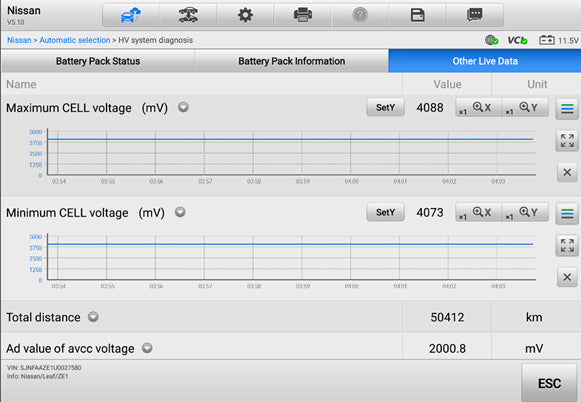Image resolution: width=581 pixels, height=402 pixels.
Task: Expand Minimum CELL voltage graph to fullscreen
Action: tap(567, 245)
